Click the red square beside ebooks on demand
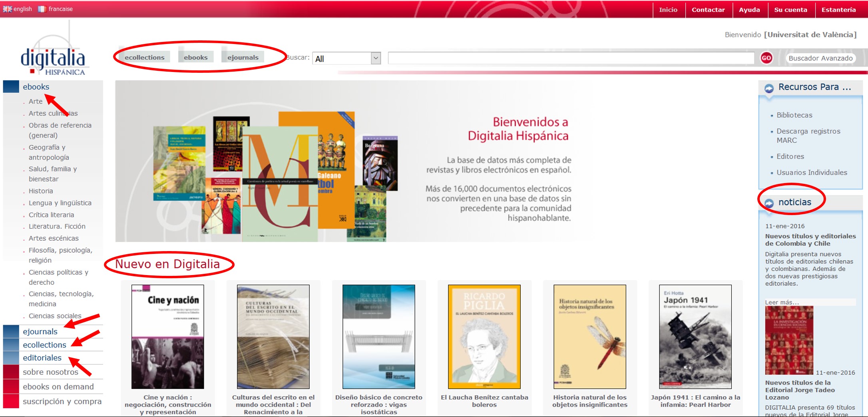 coord(11,387)
